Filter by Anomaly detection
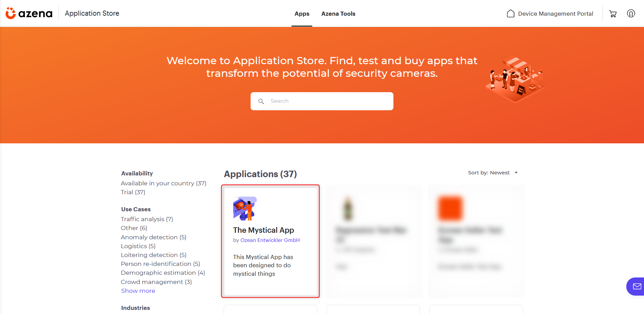This screenshot has width=644, height=314. click(153, 237)
